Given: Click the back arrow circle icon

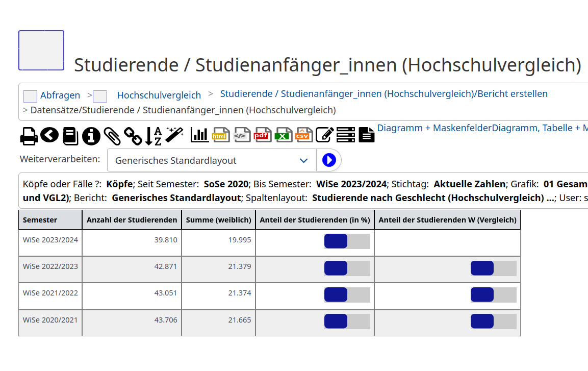Looking at the screenshot, I should tap(50, 135).
